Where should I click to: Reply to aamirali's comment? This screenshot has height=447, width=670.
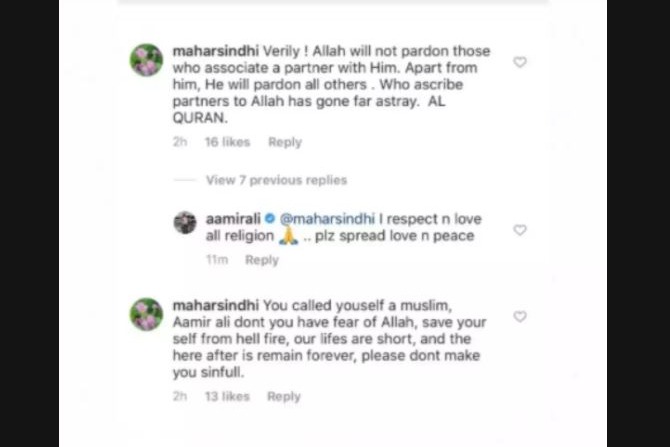click(262, 260)
